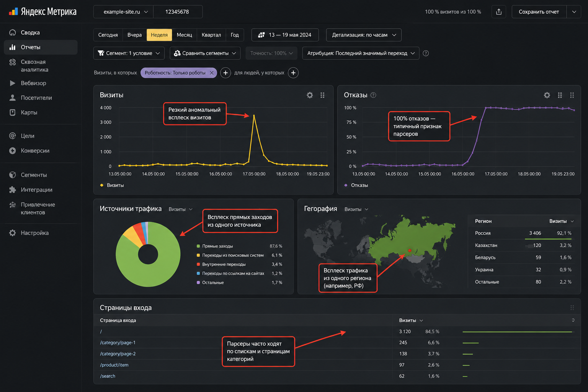Viewport: 588px width, 392px height.
Task: Select Сегодня period tab
Action: (x=108, y=35)
